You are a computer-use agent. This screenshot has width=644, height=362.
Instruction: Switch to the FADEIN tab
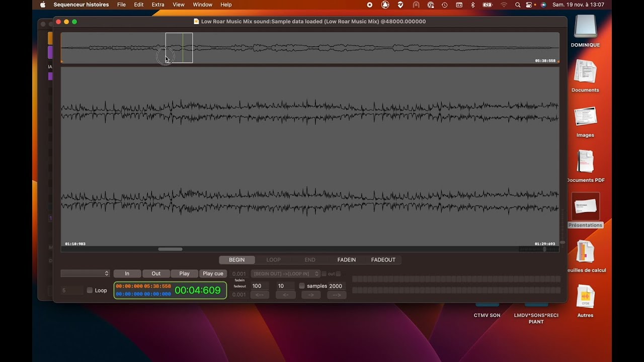click(x=346, y=260)
